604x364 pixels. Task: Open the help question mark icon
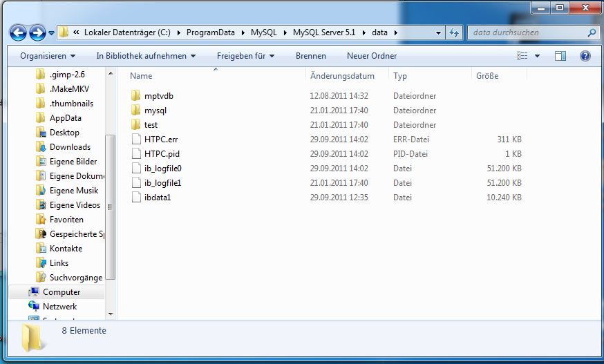585,56
